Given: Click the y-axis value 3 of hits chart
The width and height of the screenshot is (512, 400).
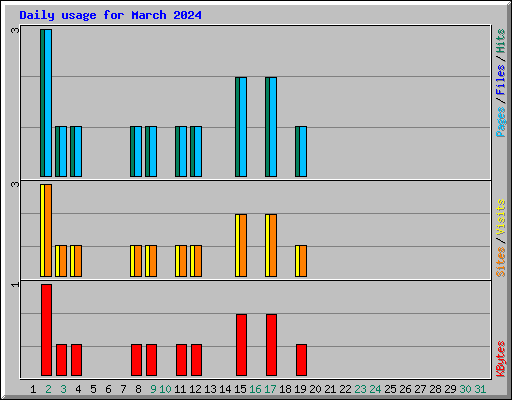Looking at the screenshot, I should pos(15,30).
